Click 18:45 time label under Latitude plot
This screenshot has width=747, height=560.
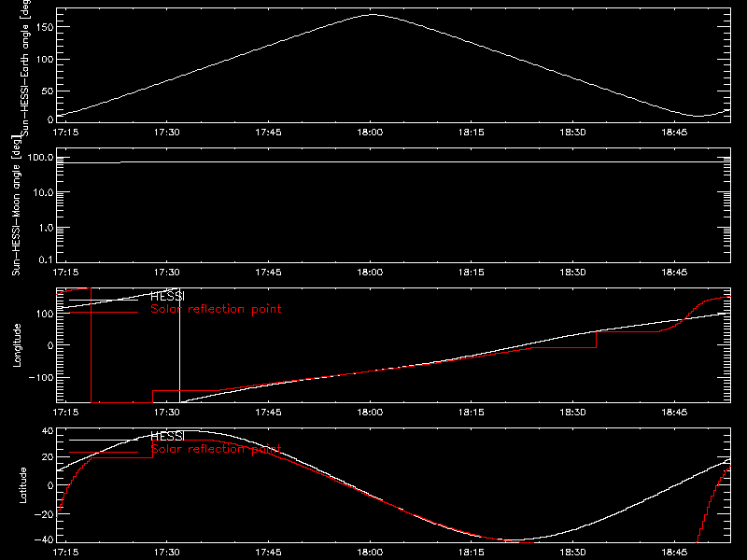coord(674,553)
